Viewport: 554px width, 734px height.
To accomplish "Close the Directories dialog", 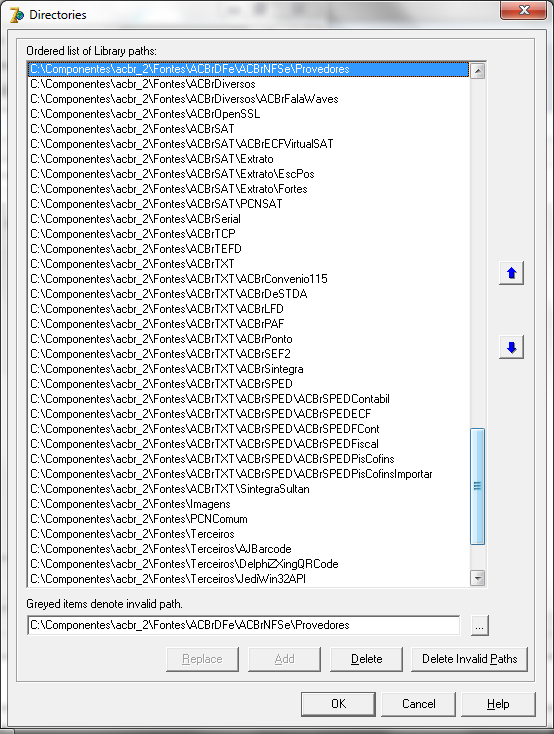I will (524, 10).
